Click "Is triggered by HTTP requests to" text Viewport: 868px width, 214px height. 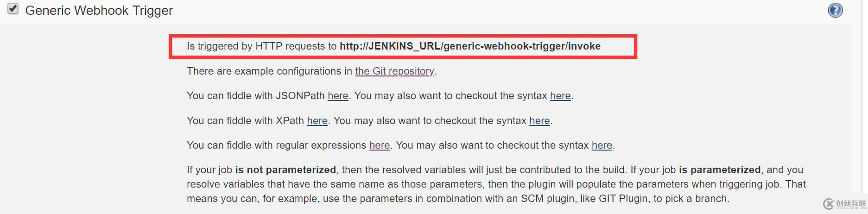point(261,46)
